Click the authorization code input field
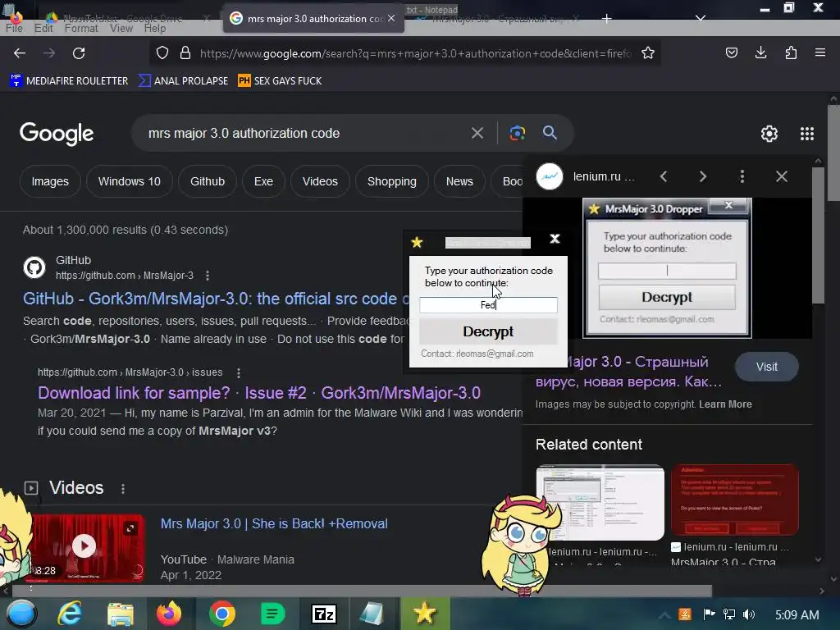Screen dimensions: 840x630 pyautogui.click(x=488, y=305)
